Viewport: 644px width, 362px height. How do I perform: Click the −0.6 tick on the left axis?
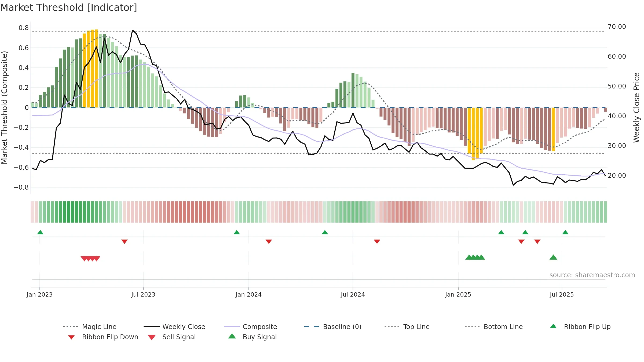(21, 167)
